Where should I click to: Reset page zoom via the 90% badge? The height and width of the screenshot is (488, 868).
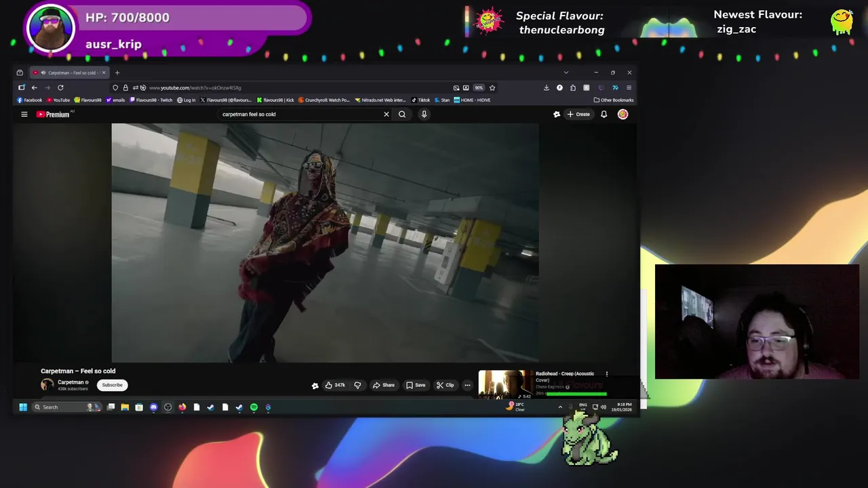pos(479,87)
